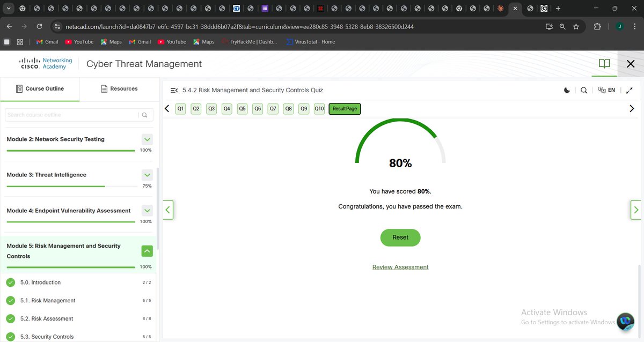
Task: Click completed check for 5.1. Risk Management
Action: pos(11,301)
